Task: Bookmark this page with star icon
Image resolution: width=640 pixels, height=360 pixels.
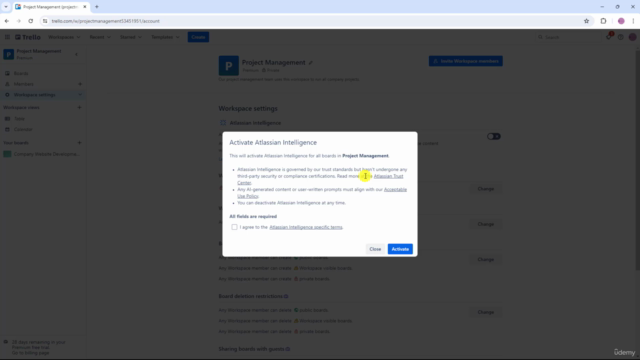Action: pos(587,21)
